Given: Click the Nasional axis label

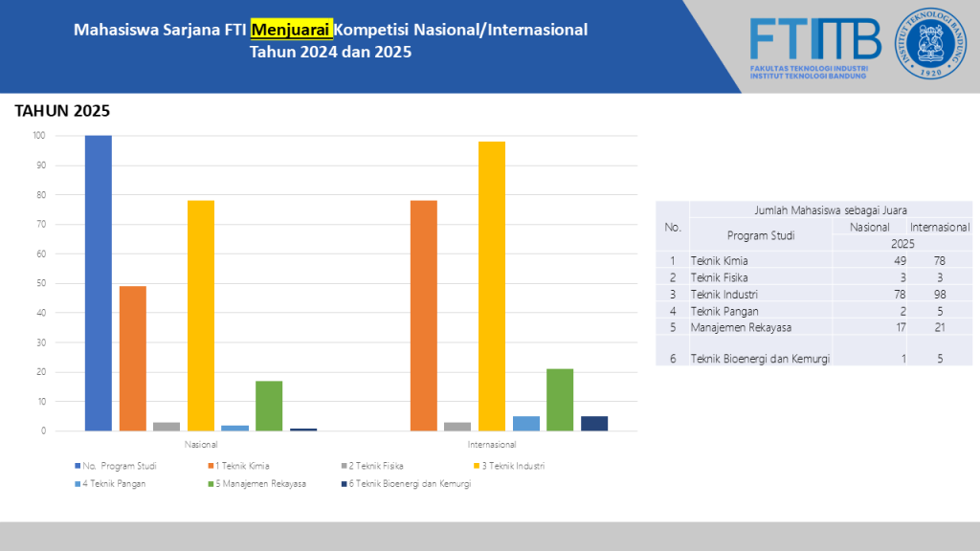Looking at the screenshot, I should tap(201, 445).
